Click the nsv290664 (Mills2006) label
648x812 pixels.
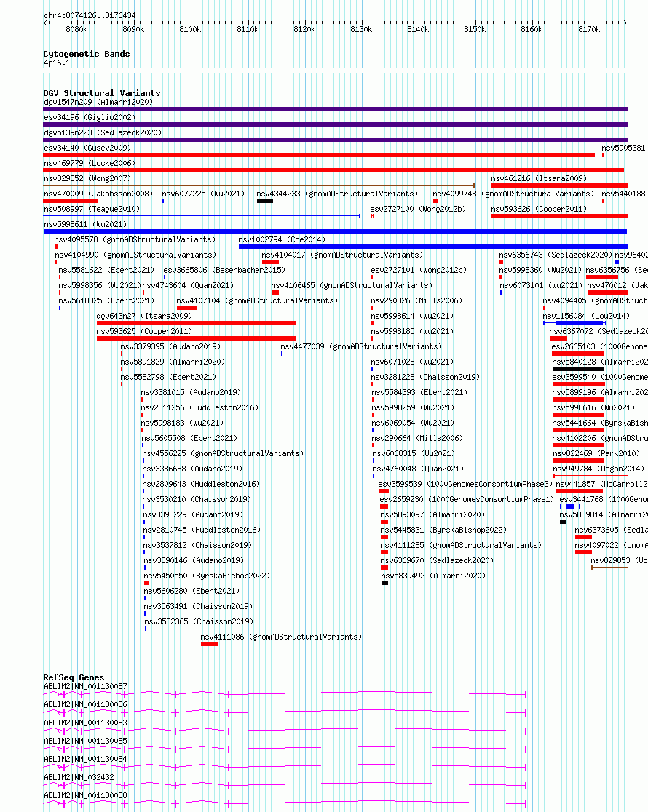417,438
